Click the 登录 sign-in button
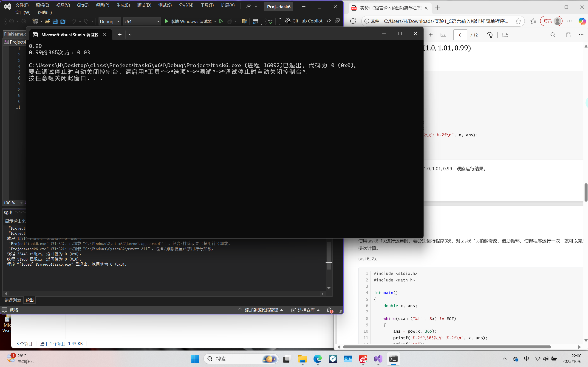Screen dimensions: 588x367 click(x=548, y=21)
